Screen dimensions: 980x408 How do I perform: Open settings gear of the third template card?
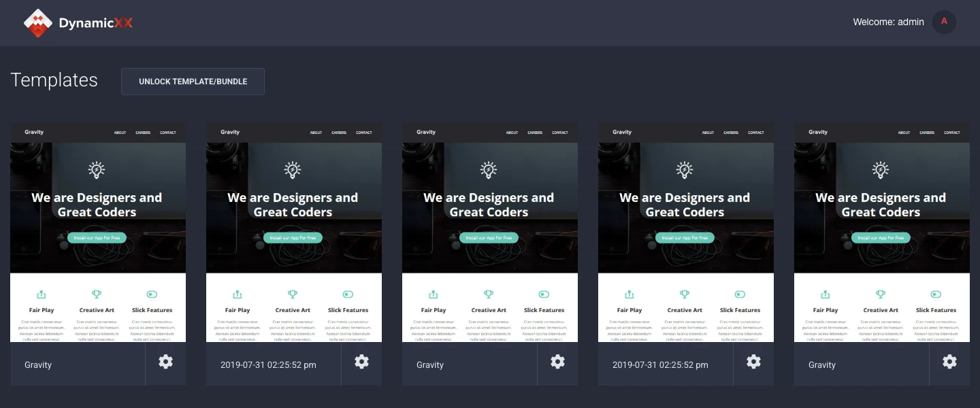pos(557,362)
